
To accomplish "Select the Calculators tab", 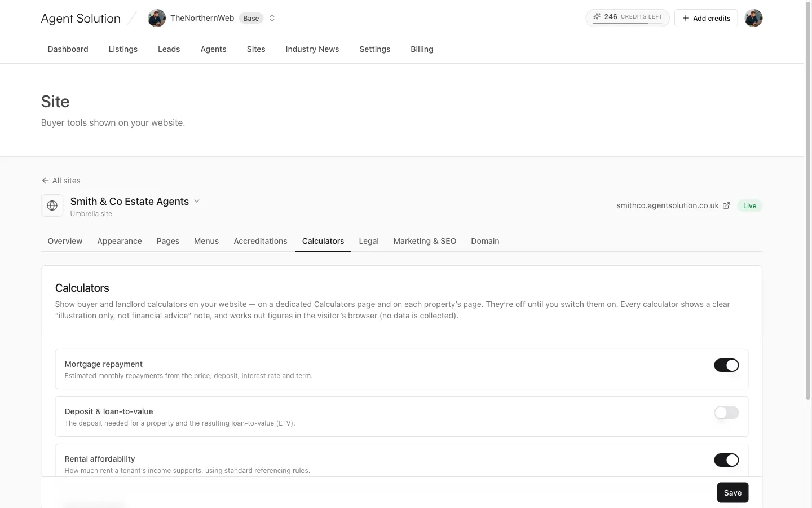I will pos(323,241).
